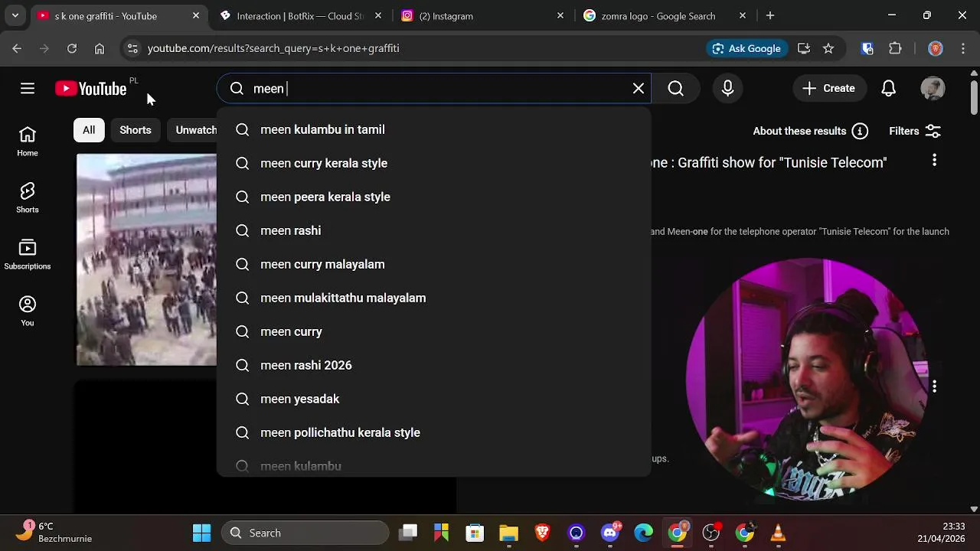Choose suggestion meen rashi 2026
The height and width of the screenshot is (551, 980).
(434, 365)
